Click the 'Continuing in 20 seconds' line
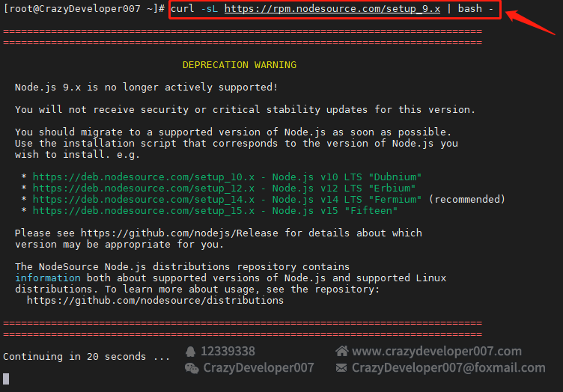This screenshot has height=392, width=563. point(86,356)
